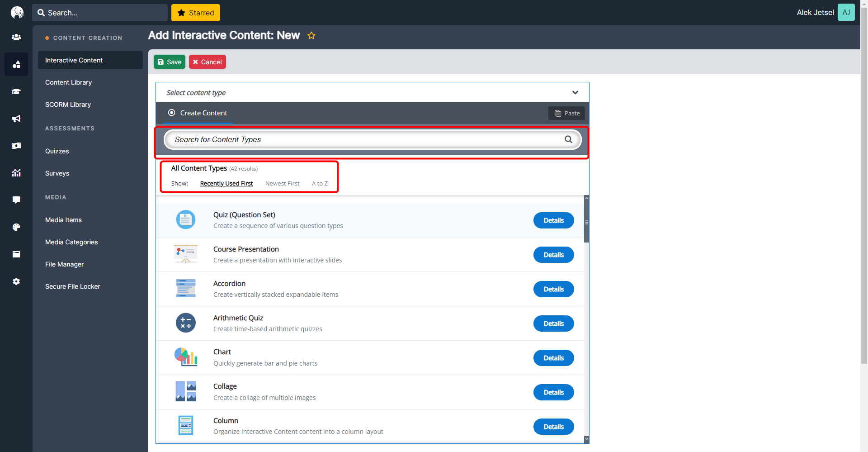Open the analytics chart sidebar icon
This screenshot has height=452, width=868.
pyautogui.click(x=16, y=173)
